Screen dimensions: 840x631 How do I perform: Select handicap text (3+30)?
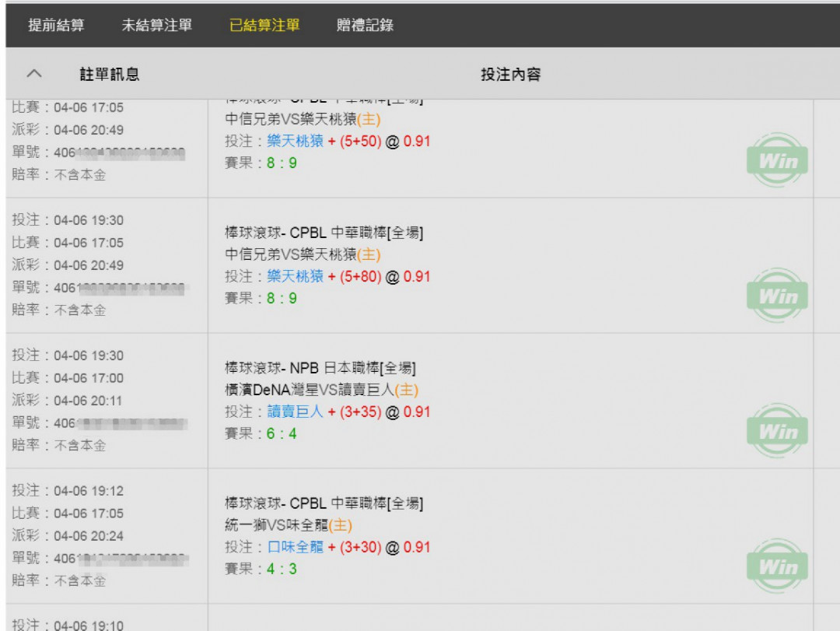(x=361, y=547)
